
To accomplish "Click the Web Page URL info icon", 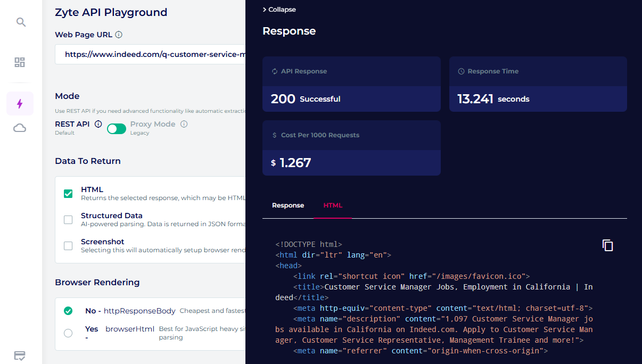I will click(117, 34).
